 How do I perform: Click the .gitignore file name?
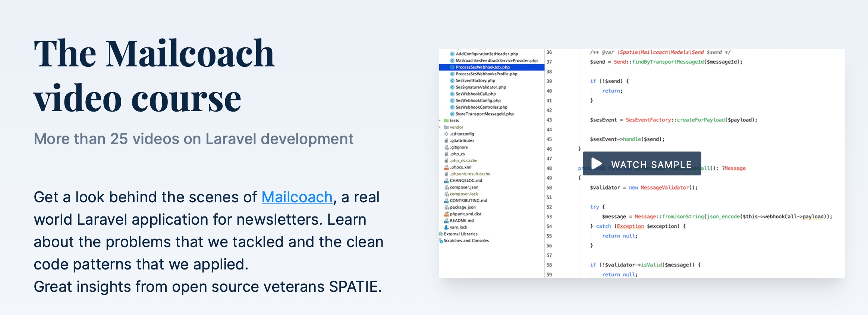tap(459, 147)
